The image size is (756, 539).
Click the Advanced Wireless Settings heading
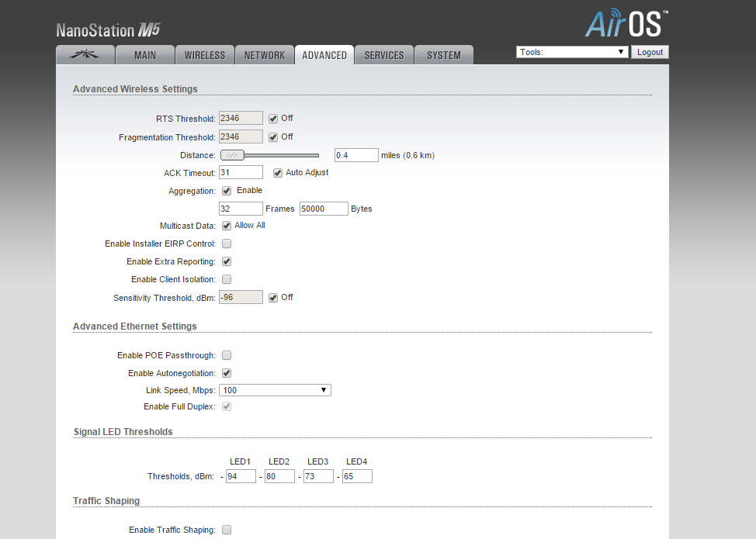click(135, 89)
